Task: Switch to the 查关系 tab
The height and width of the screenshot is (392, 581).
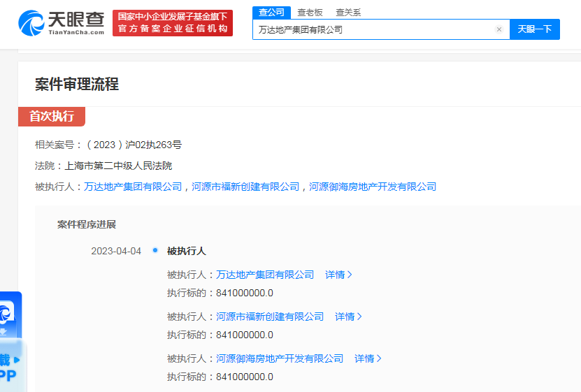Action: pos(348,13)
